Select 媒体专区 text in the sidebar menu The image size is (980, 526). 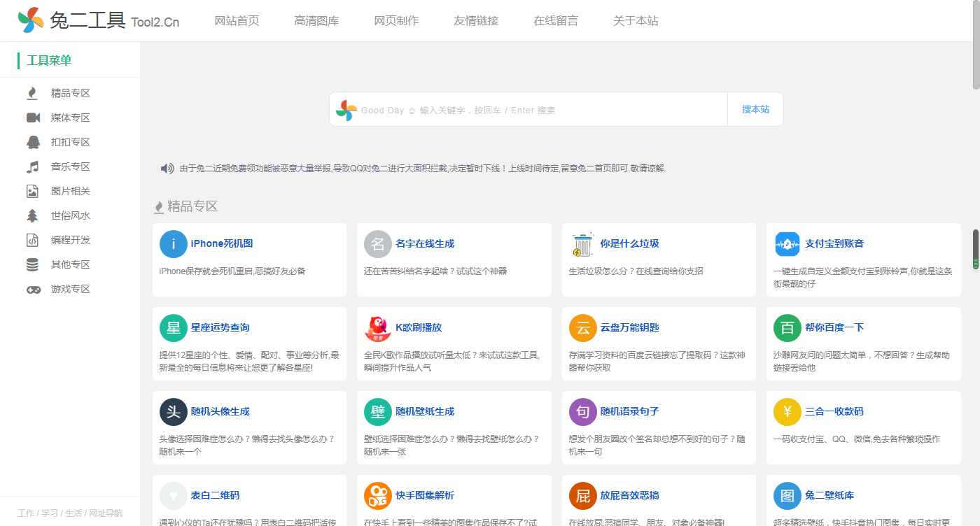click(71, 118)
